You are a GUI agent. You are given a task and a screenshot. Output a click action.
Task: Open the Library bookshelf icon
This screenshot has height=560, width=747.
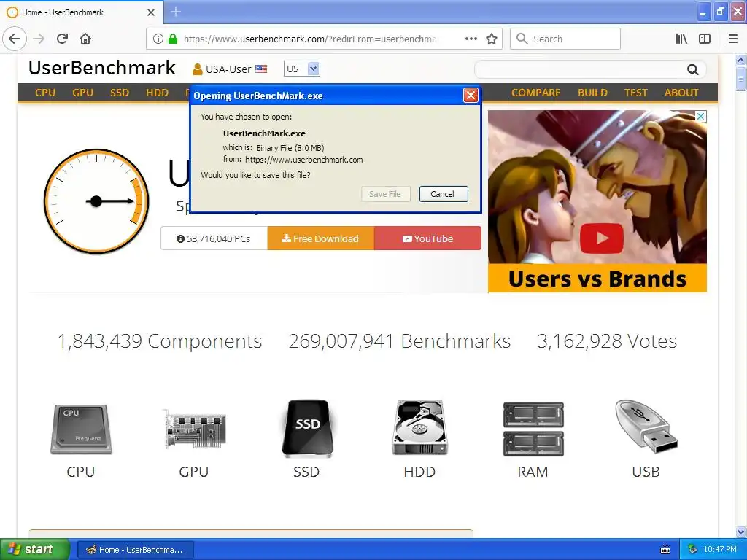[x=681, y=39]
